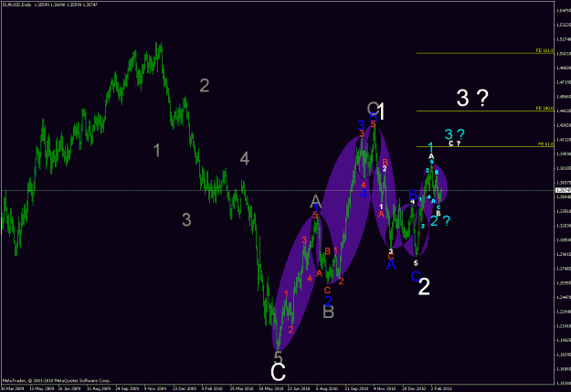Click the cyan "2 ?" wave label
The height and width of the screenshot is (392, 571).
[x=440, y=220]
